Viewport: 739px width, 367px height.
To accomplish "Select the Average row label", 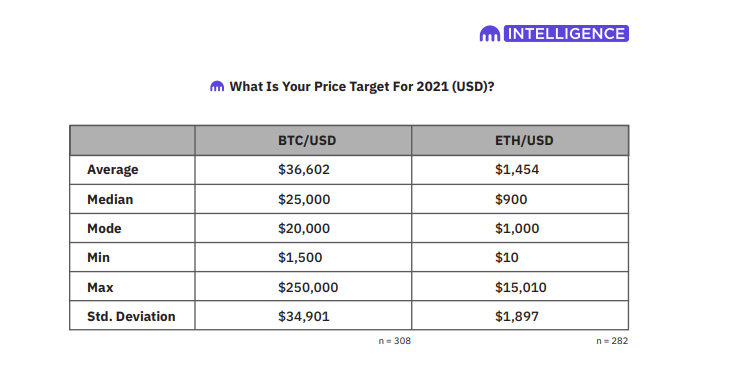I will pyautogui.click(x=113, y=170).
